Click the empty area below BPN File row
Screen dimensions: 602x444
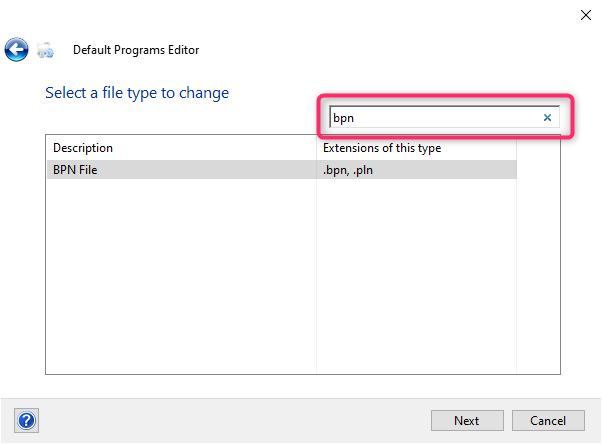(181, 276)
